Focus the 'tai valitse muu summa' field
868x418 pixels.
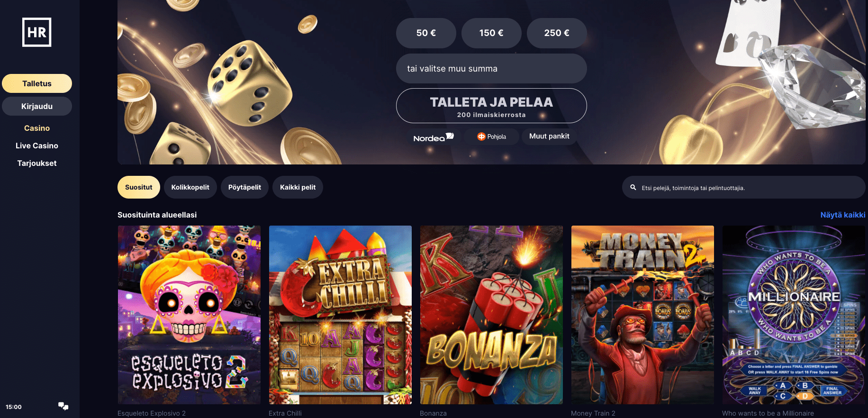pos(491,69)
